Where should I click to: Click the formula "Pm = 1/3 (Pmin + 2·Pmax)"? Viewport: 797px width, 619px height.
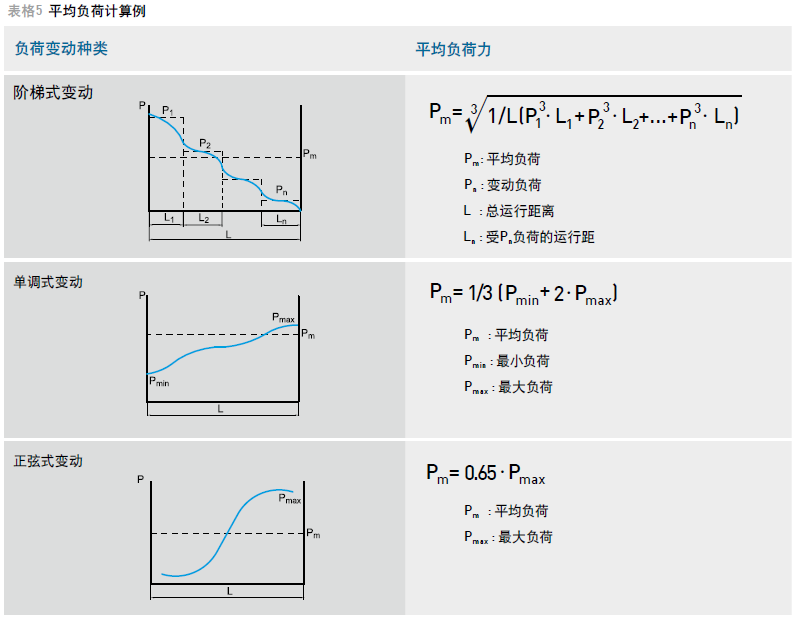pos(523,293)
